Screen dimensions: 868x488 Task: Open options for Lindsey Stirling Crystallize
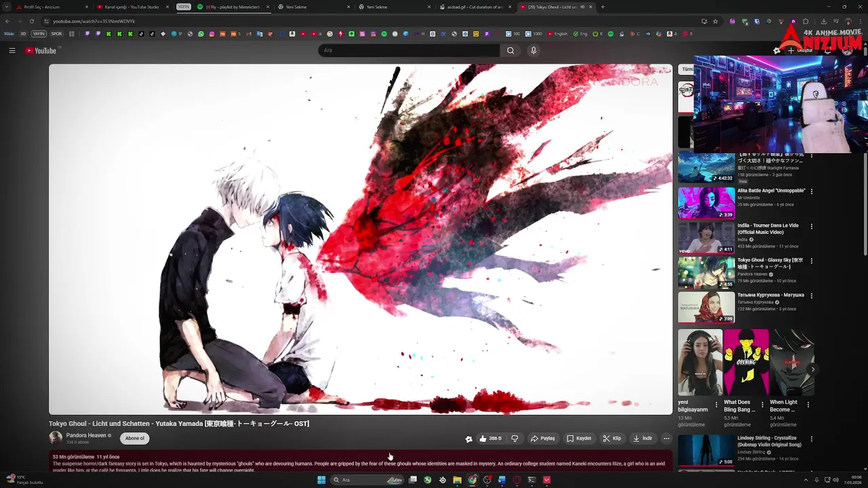(811, 439)
